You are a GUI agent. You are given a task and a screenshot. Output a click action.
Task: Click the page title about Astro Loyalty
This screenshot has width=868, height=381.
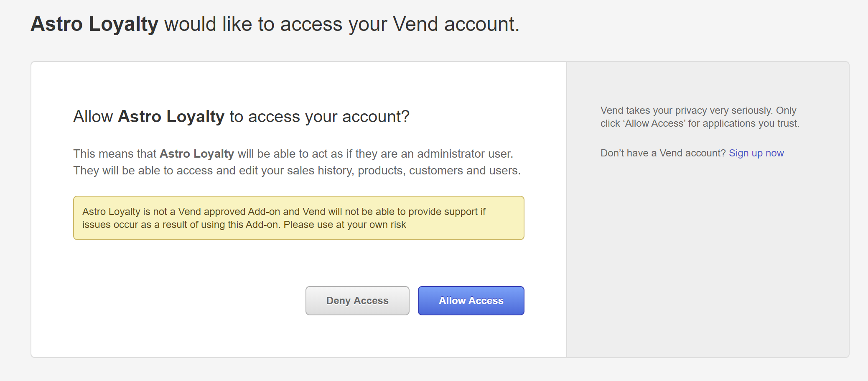(275, 24)
